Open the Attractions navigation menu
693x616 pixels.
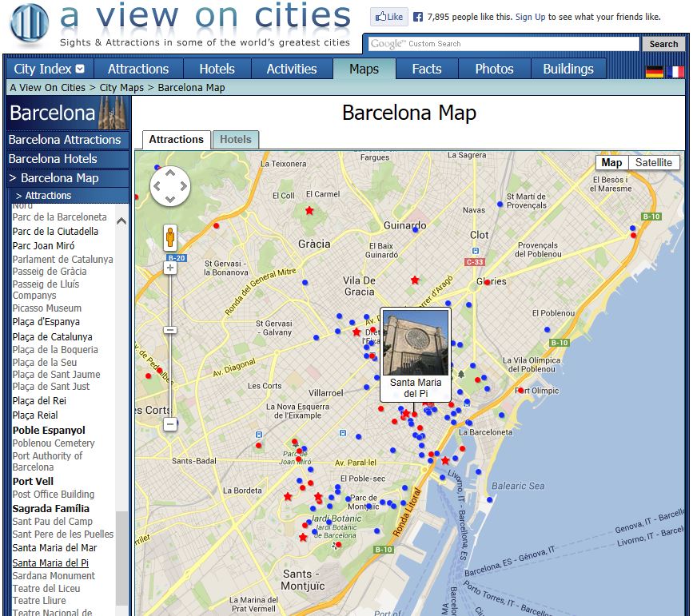[x=138, y=69]
